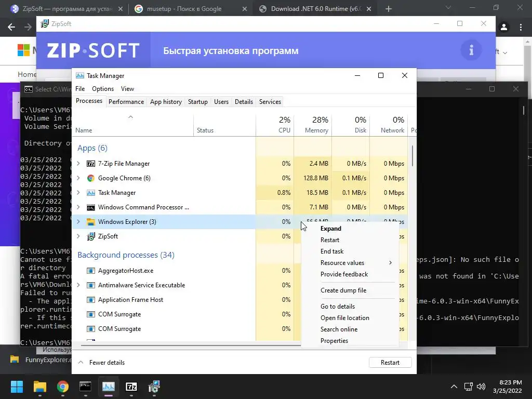Open the taskbar clock and date
532x399 pixels.
pos(508,387)
